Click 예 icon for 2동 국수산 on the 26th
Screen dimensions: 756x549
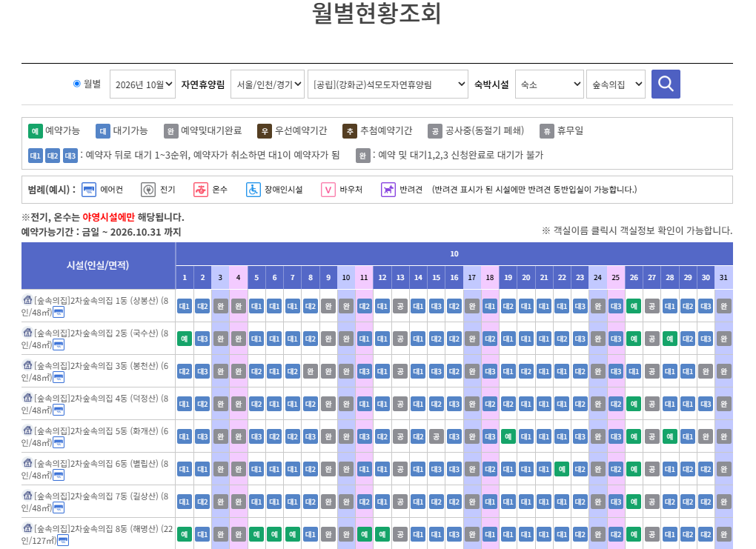click(634, 339)
